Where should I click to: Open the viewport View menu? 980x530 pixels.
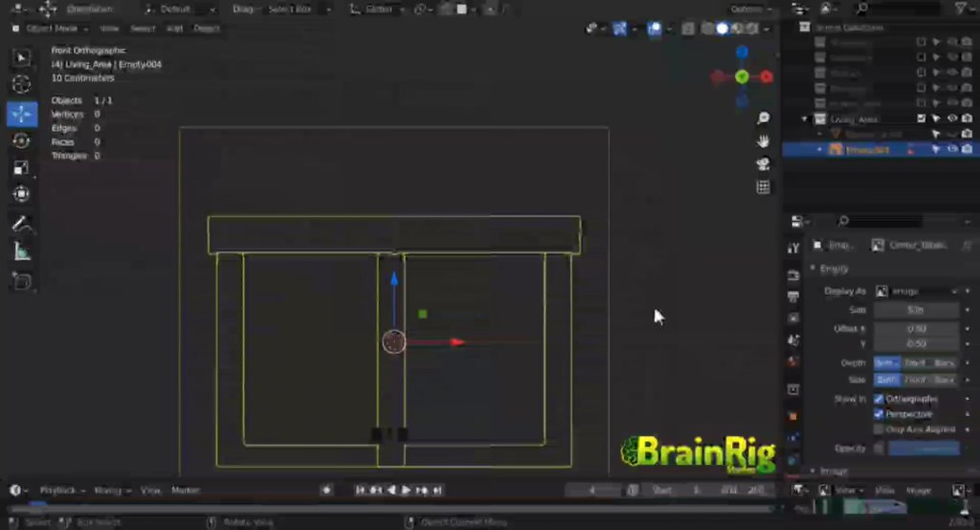pyautogui.click(x=109, y=28)
